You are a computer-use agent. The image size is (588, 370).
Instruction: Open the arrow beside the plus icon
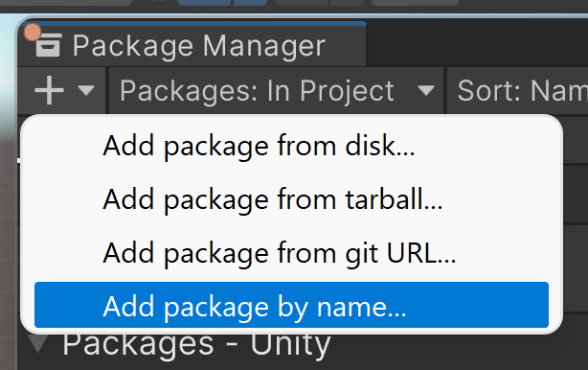coord(86,90)
